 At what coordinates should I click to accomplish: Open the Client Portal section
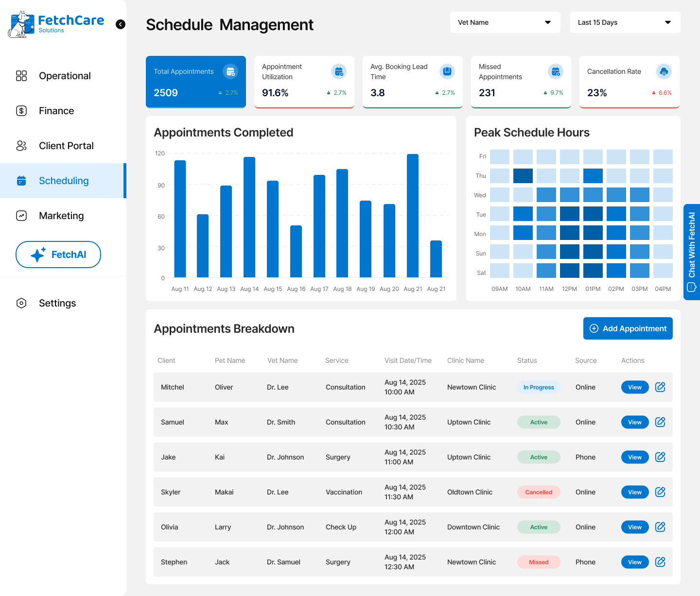[66, 146]
